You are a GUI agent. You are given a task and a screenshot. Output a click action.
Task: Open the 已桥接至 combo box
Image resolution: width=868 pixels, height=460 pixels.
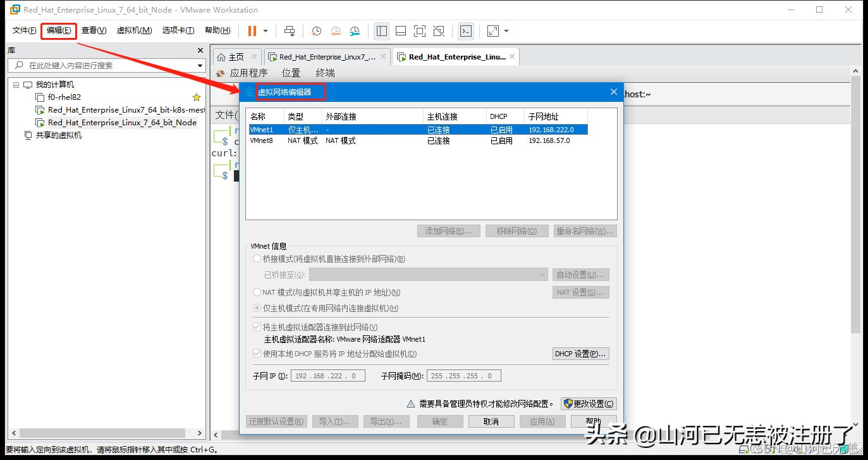(429, 275)
